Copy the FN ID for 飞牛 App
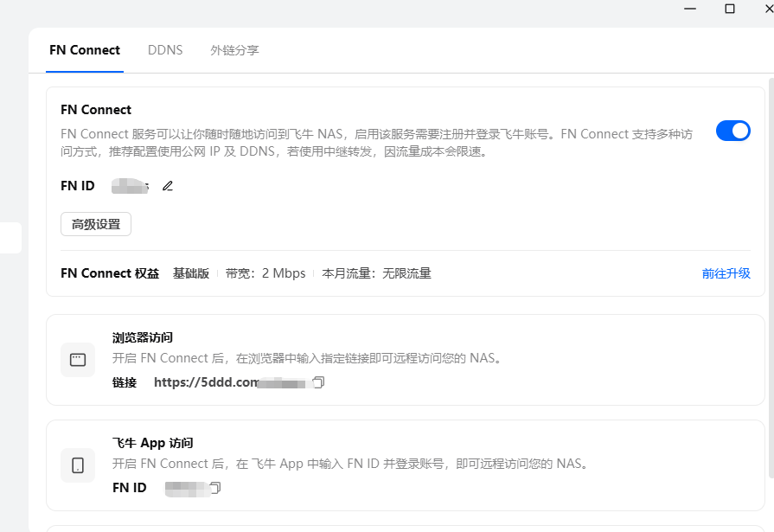 tap(214, 488)
